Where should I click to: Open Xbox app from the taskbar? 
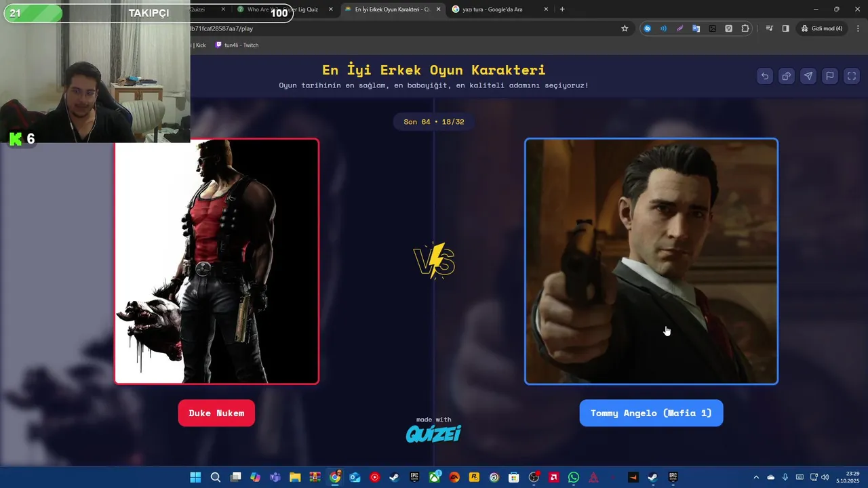[434, 477]
